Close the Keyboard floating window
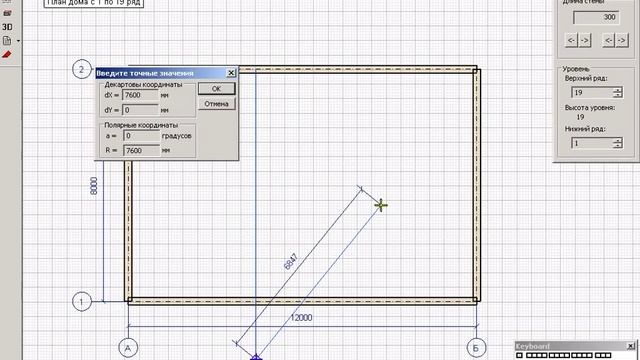Image resolution: width=640 pixels, height=360 pixels. [631, 346]
